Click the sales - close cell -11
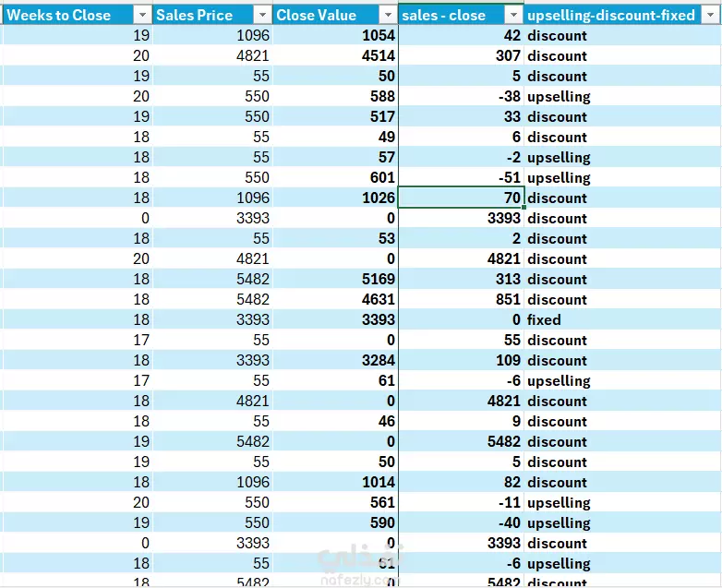Screen dimensions: 722x588 pos(461,502)
